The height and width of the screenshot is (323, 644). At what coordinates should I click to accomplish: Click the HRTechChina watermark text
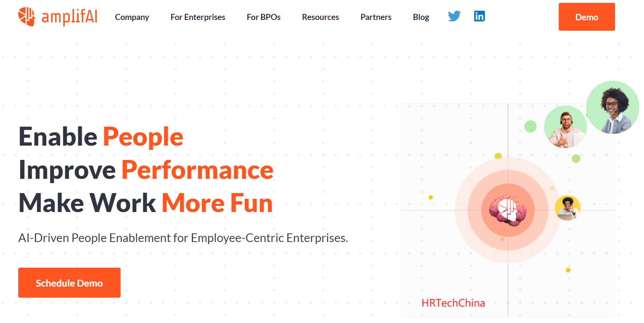[453, 303]
